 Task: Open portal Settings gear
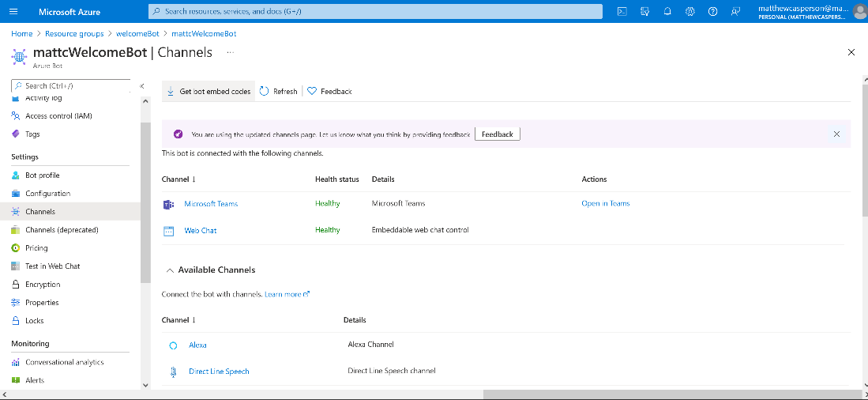click(690, 11)
